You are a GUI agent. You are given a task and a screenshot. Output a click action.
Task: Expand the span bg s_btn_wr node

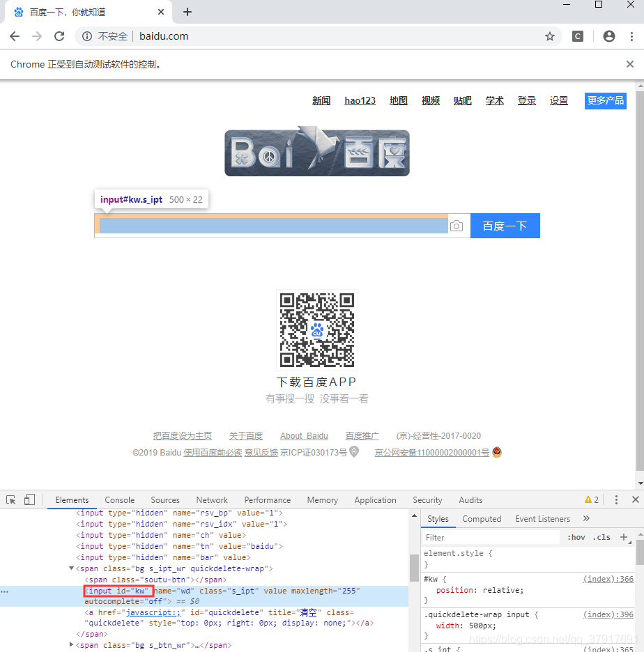click(x=72, y=644)
